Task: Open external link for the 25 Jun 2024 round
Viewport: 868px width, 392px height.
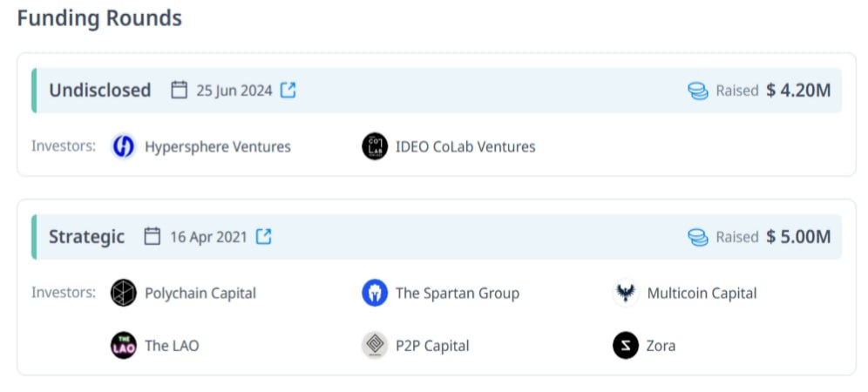Action: tap(288, 90)
